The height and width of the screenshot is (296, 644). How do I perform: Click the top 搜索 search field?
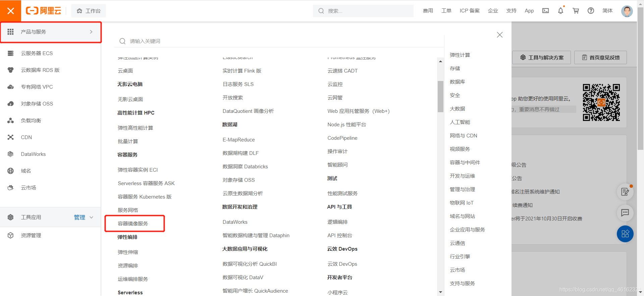click(363, 11)
